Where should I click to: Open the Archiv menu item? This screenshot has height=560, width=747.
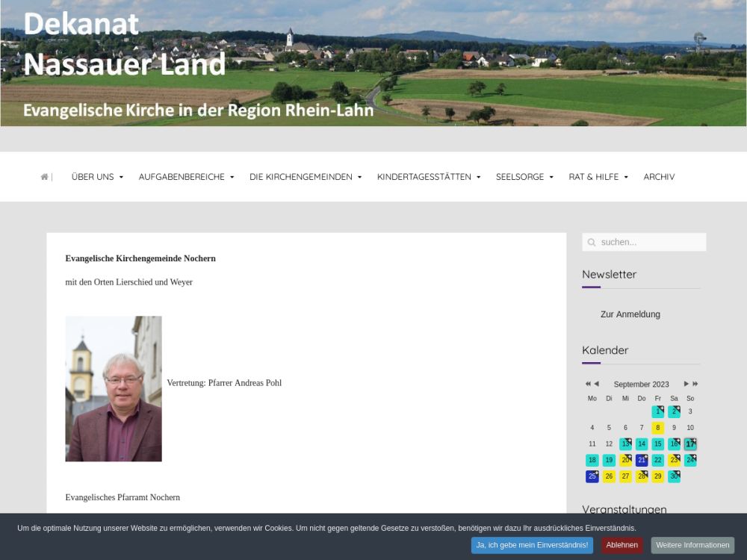tap(659, 177)
